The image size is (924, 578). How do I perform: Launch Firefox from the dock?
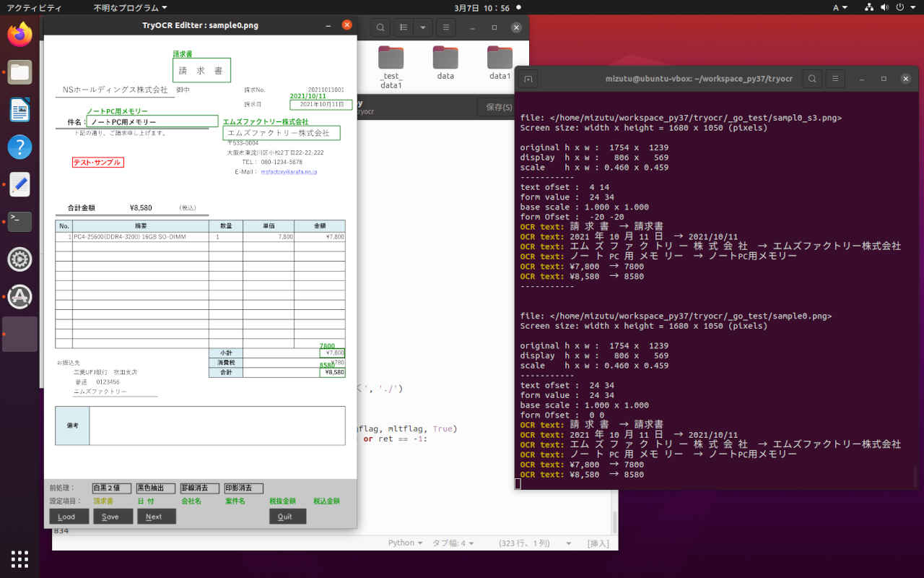(x=19, y=34)
